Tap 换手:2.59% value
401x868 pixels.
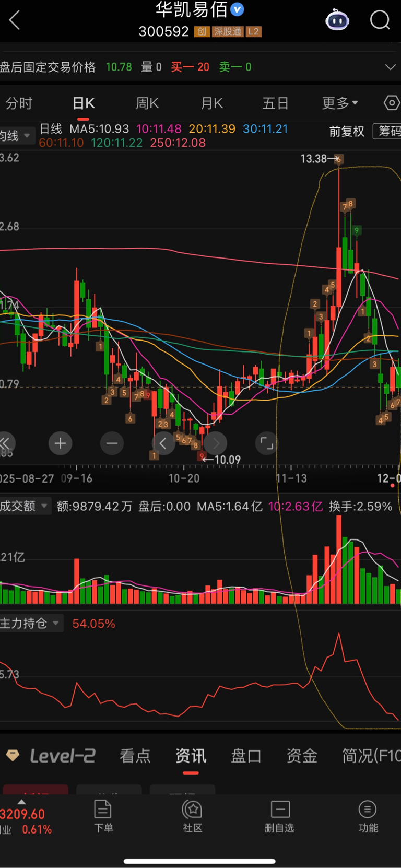[360, 506]
